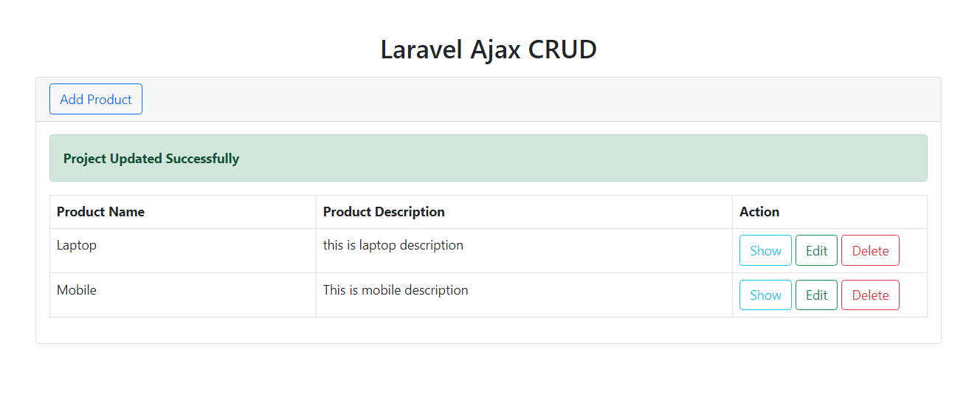Click the Add Product button
Screen dimensions: 980x395
(x=96, y=100)
